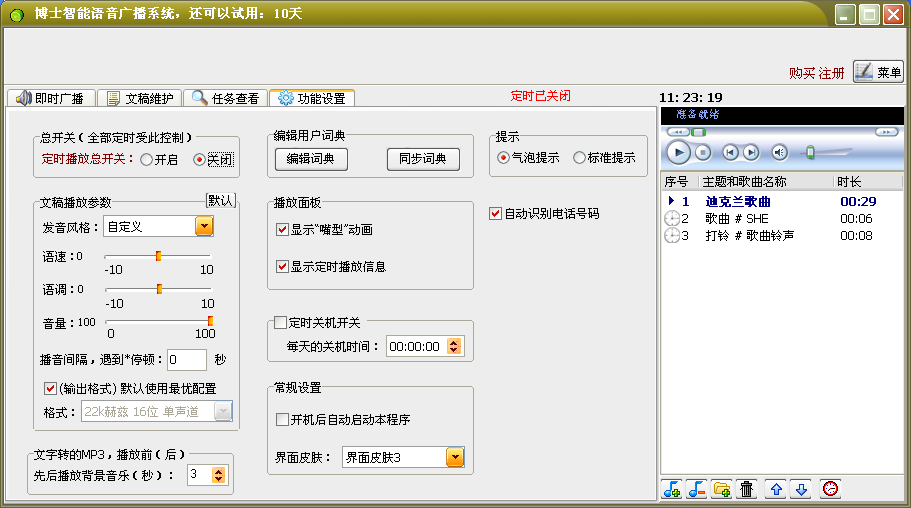Switch to the 文稿维护 tab
Screen dimensions: 911x508
point(140,98)
